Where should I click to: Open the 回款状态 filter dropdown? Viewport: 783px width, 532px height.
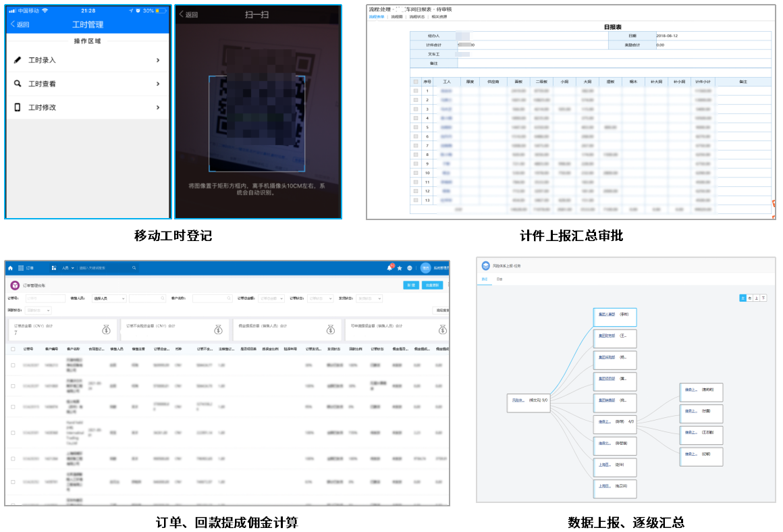38,310
